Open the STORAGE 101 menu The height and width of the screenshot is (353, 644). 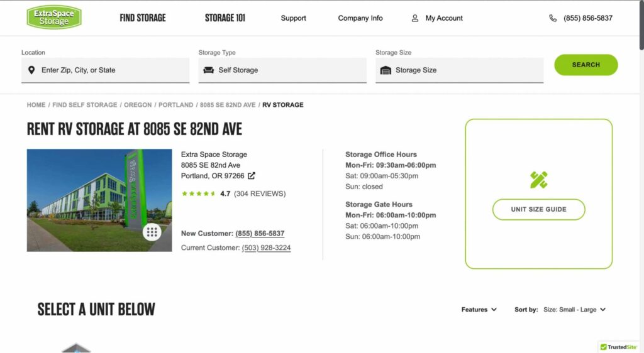pos(225,18)
